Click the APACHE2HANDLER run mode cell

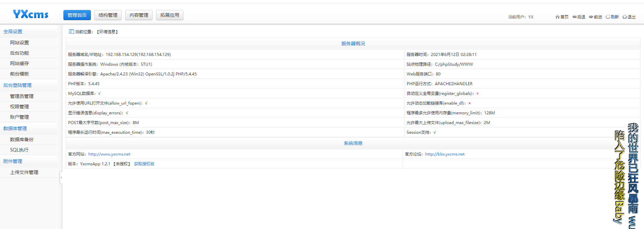click(523, 83)
